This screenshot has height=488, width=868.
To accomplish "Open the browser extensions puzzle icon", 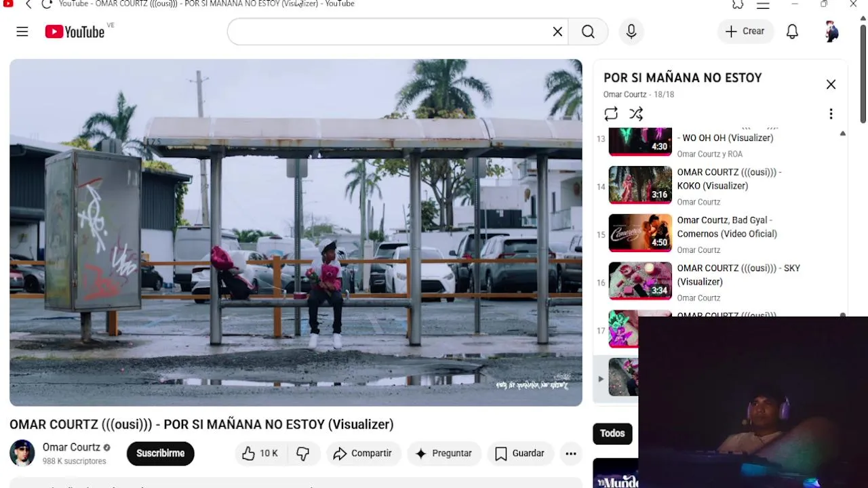I will [x=738, y=4].
